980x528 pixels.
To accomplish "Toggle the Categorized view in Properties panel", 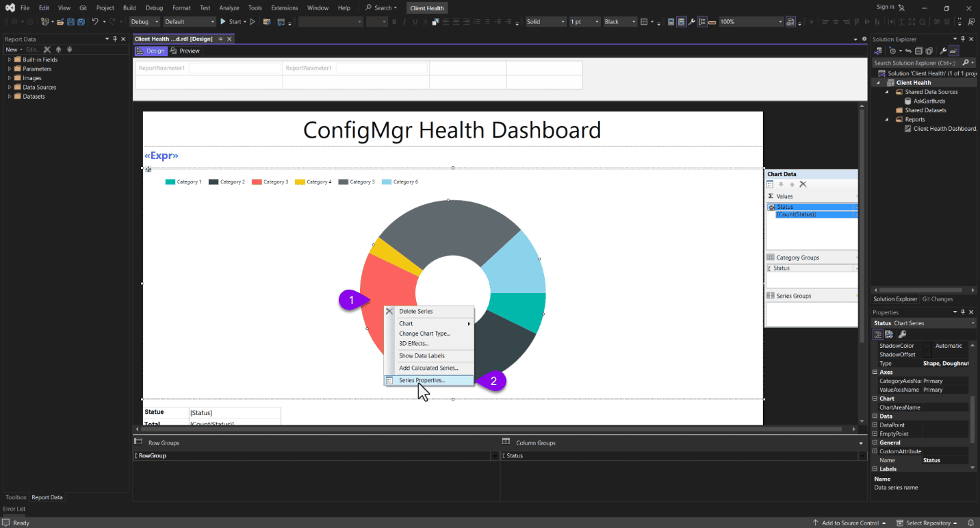I will coord(877,334).
